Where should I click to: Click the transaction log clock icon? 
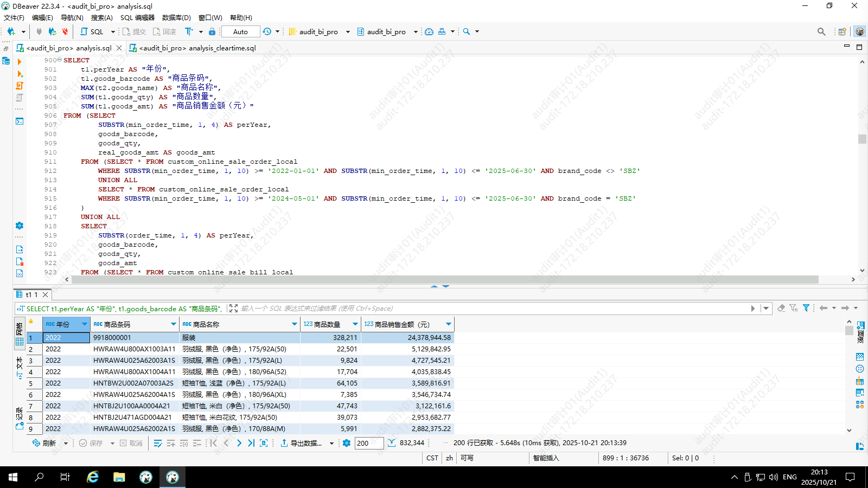[267, 31]
